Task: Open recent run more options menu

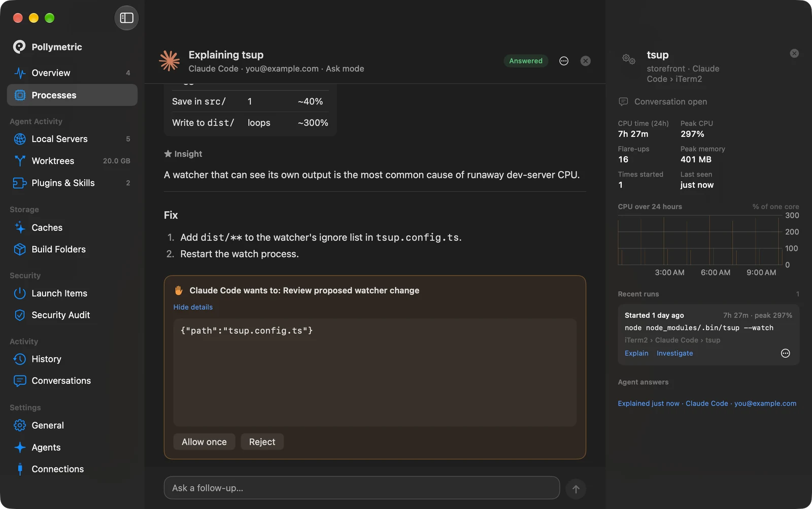Action: (785, 353)
